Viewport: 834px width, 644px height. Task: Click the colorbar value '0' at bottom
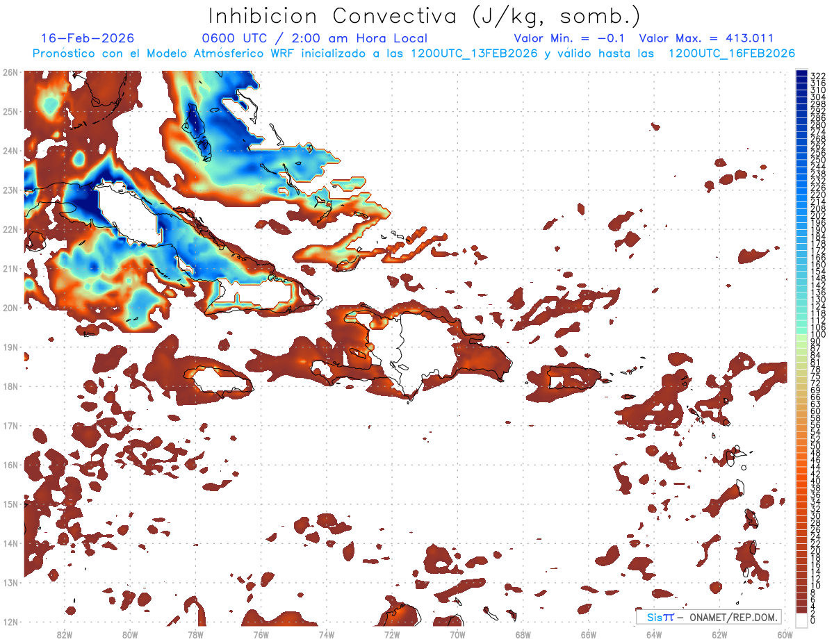(x=813, y=620)
